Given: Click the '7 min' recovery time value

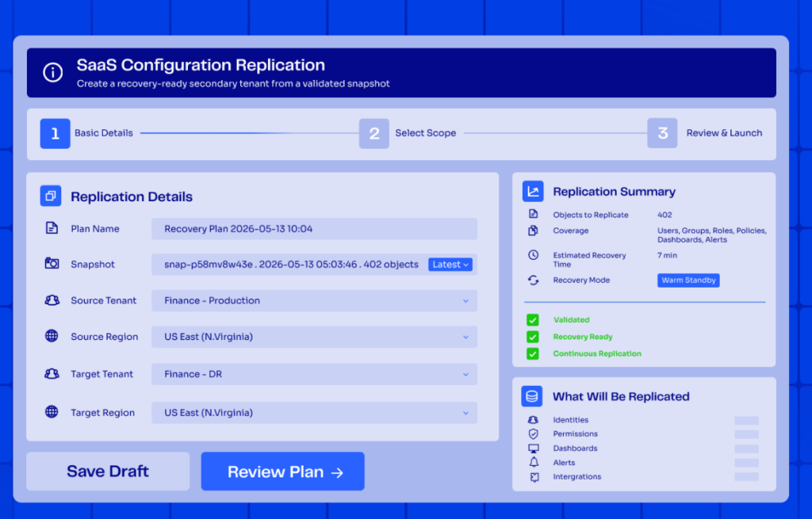Looking at the screenshot, I should click(x=667, y=255).
